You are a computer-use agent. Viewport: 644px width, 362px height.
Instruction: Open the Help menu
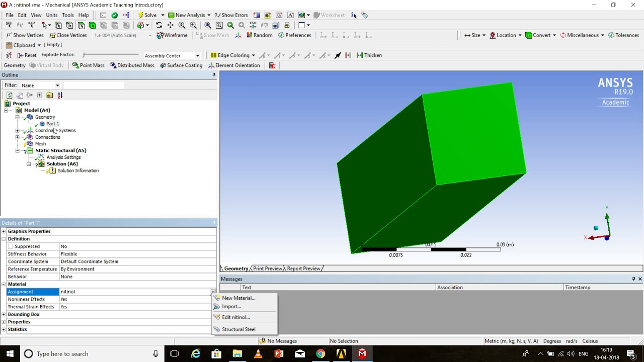tap(84, 15)
